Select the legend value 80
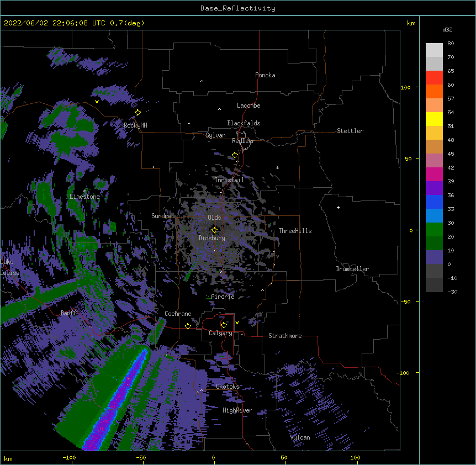This screenshot has height=465, width=476. 451,44
